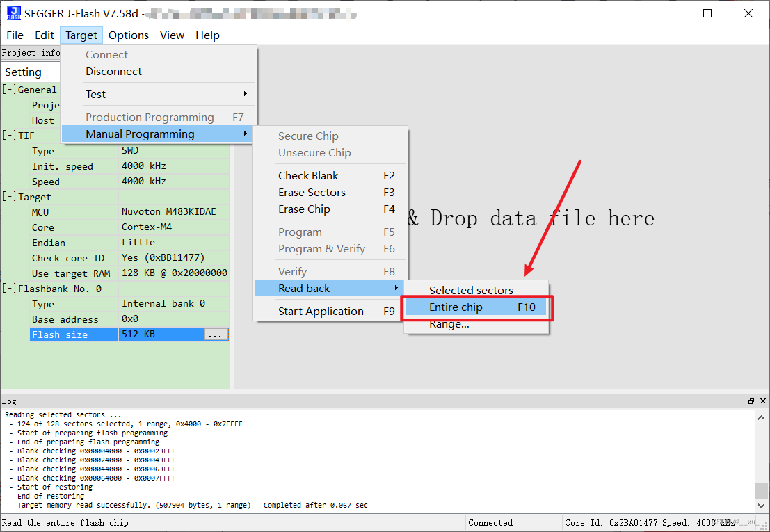Screen dimensions: 770x532
Task: Collapse the Flashbank No. 0 group
Action: [x=9, y=289]
